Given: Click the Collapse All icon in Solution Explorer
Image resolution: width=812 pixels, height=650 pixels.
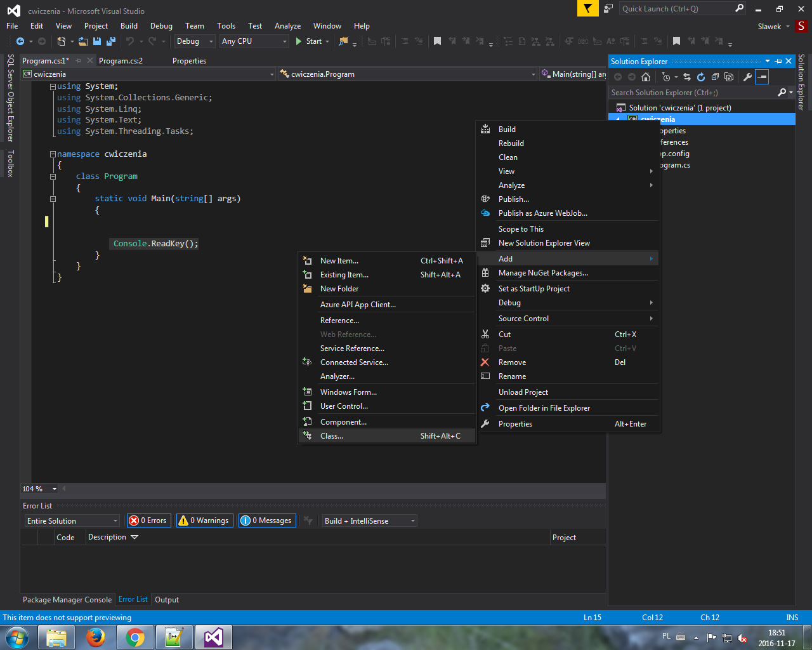Looking at the screenshot, I should [715, 77].
